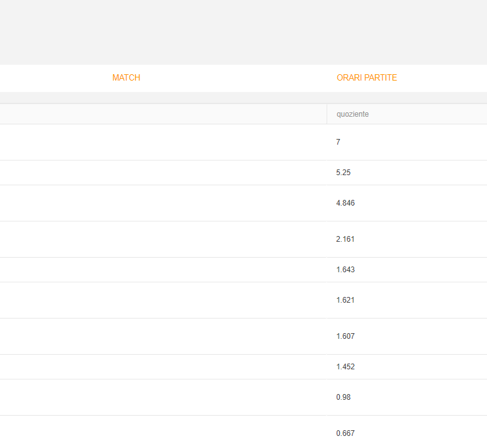
Task: Switch to the ORARI PARTITE tab
Action: coord(367,77)
